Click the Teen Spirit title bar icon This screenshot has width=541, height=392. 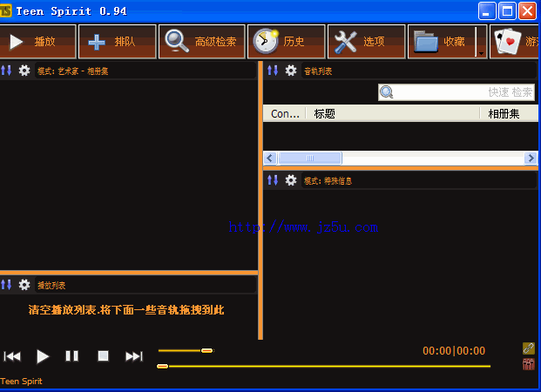[5, 10]
